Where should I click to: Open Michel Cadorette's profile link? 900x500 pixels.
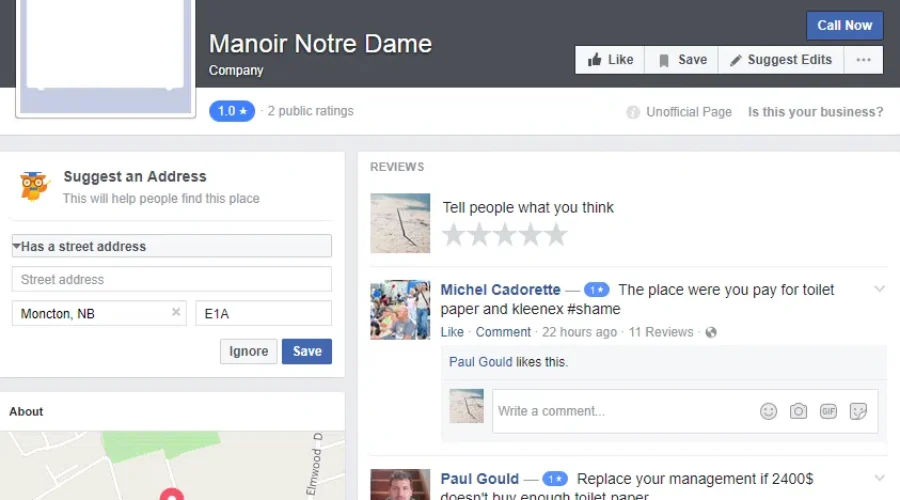click(x=500, y=290)
